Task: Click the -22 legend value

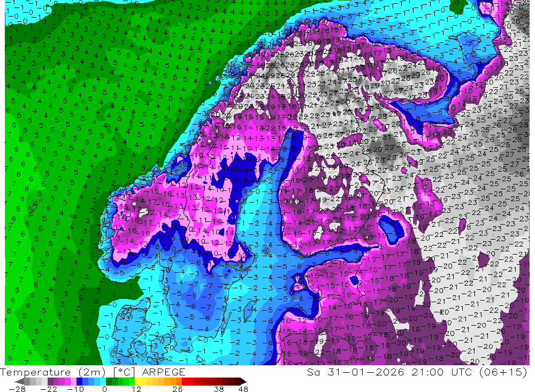Action: 49,389
